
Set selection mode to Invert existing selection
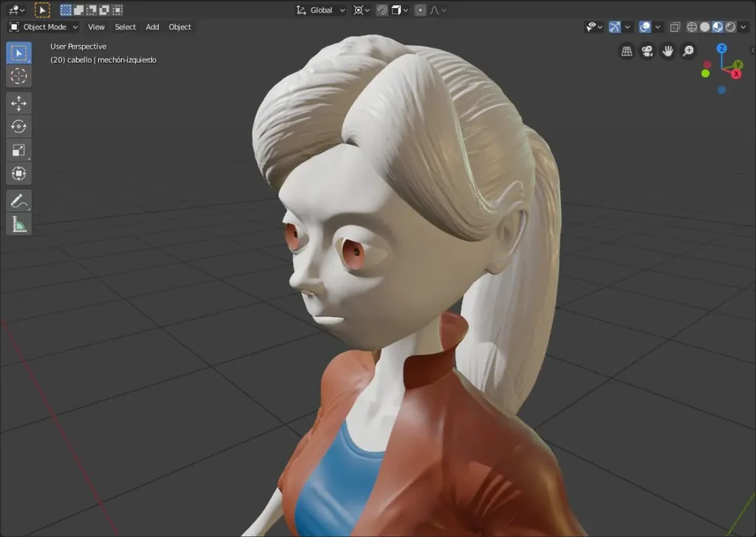104,10
